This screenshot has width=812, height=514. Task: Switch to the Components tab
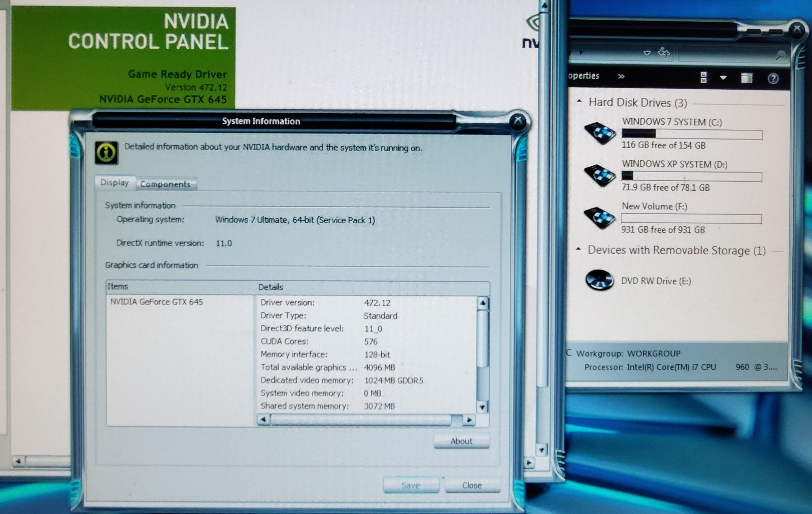[x=165, y=184]
